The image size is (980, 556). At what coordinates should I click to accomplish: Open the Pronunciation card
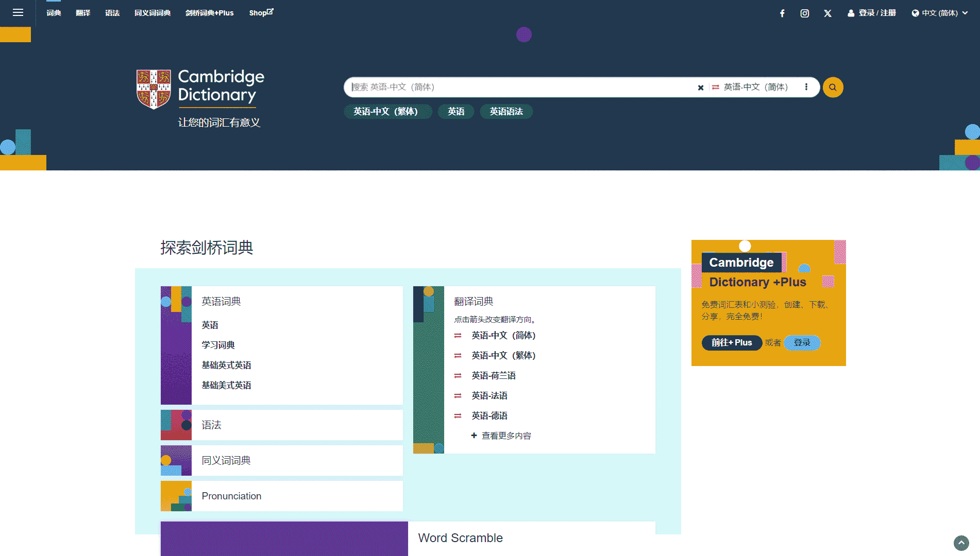coord(281,496)
